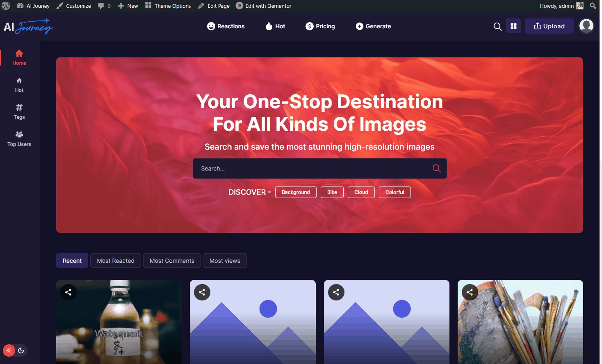This screenshot has height=364, width=602.
Task: Switch to the Most Comments tab
Action: tap(172, 261)
